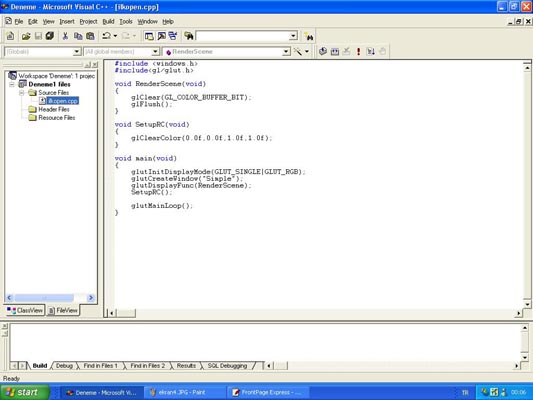Close the workspace docked panel
The height and width of the screenshot is (400, 533).
tap(95, 65)
